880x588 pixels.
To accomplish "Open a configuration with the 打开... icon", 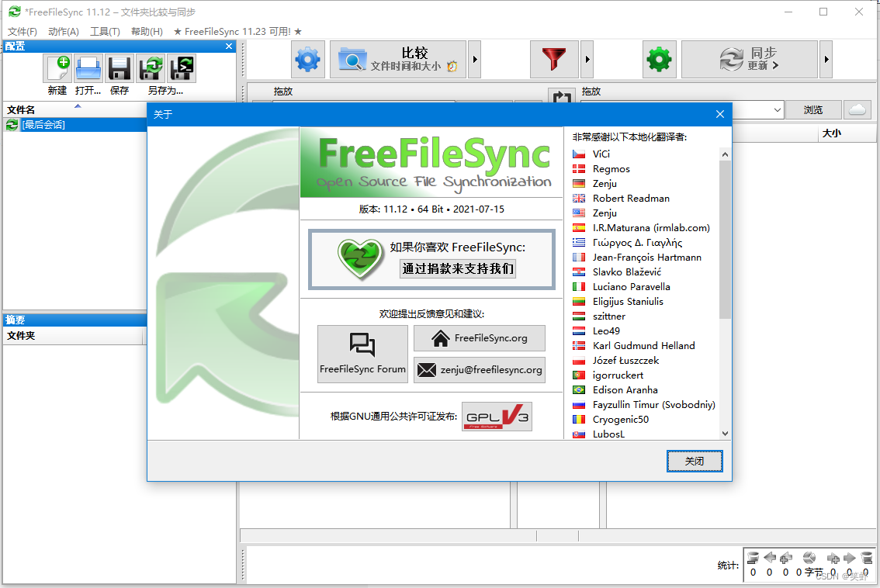I will click(x=88, y=68).
